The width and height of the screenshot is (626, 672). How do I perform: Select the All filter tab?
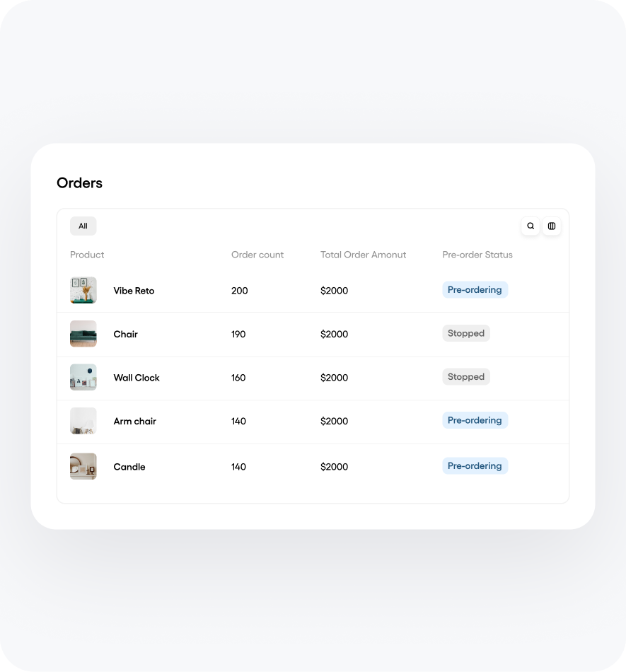click(83, 226)
